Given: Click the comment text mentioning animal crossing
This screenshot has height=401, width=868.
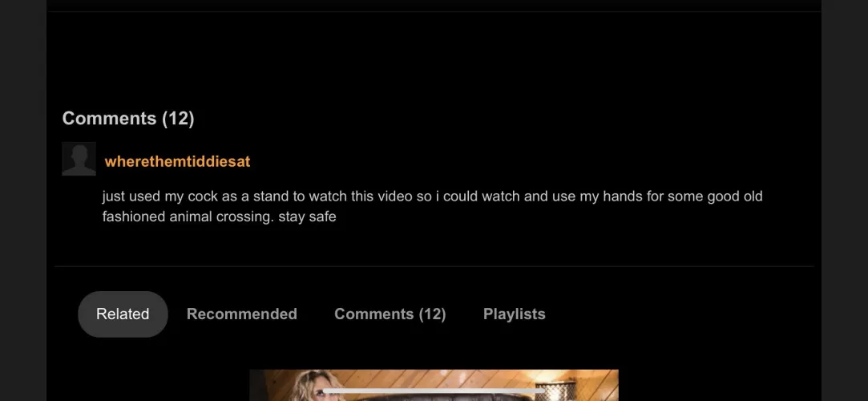Looking at the screenshot, I should [x=432, y=206].
